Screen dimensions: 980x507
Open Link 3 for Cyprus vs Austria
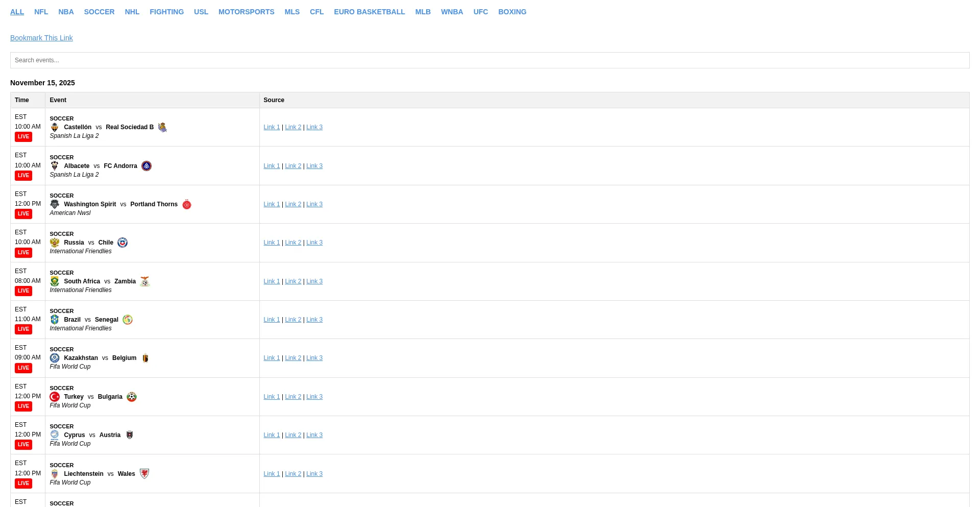click(x=314, y=435)
